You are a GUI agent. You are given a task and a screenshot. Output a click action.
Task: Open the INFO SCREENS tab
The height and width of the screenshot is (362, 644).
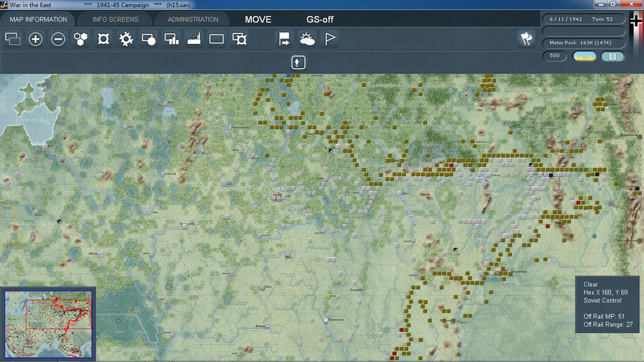116,19
